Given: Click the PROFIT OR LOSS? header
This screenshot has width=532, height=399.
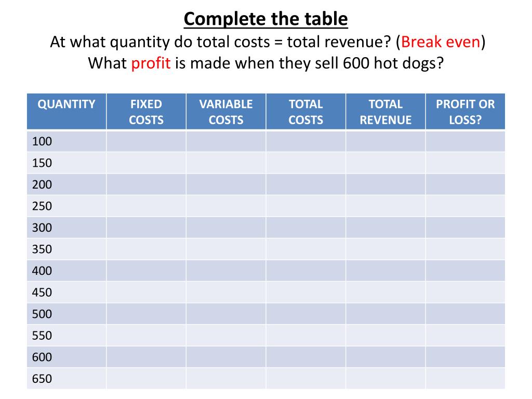Looking at the screenshot, I should click(465, 112).
